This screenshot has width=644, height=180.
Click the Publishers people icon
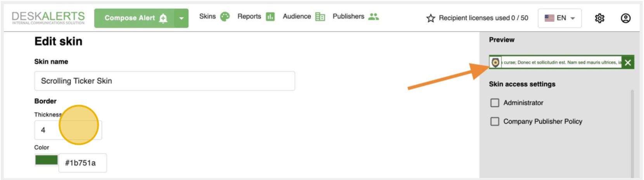point(373,17)
